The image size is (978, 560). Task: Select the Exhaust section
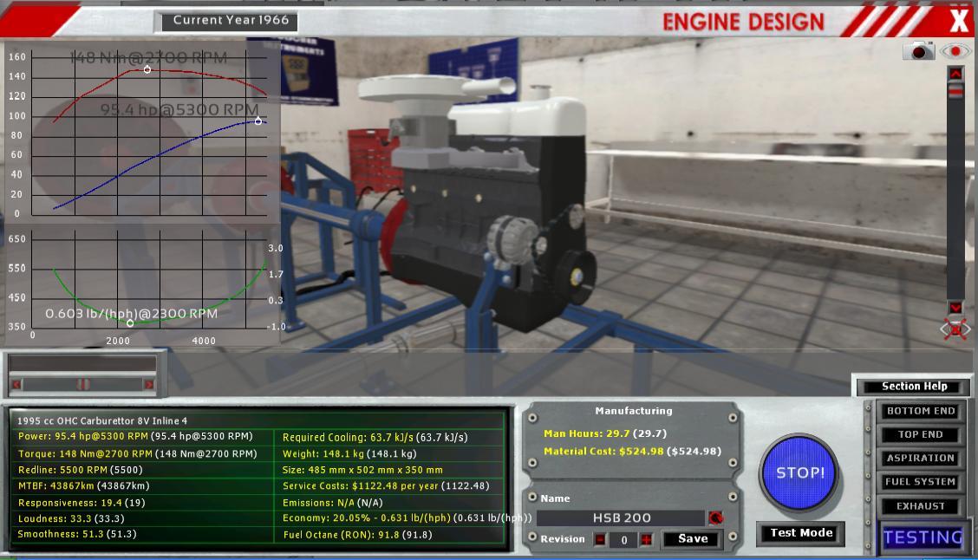920,506
